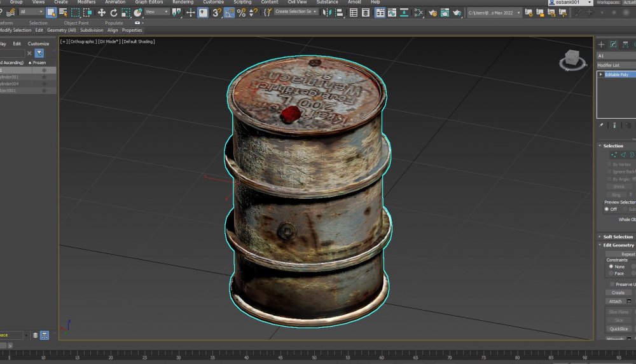636x364 pixels.
Task: Click the Attach button
Action: (x=615, y=301)
